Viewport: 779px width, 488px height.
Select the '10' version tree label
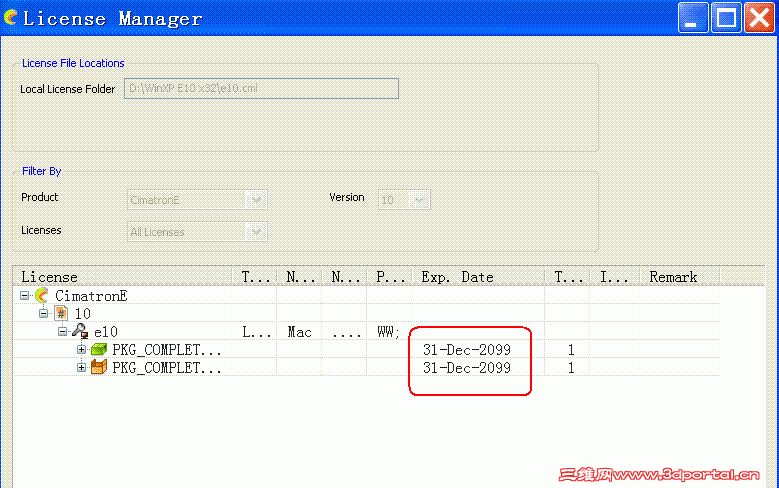(x=82, y=314)
